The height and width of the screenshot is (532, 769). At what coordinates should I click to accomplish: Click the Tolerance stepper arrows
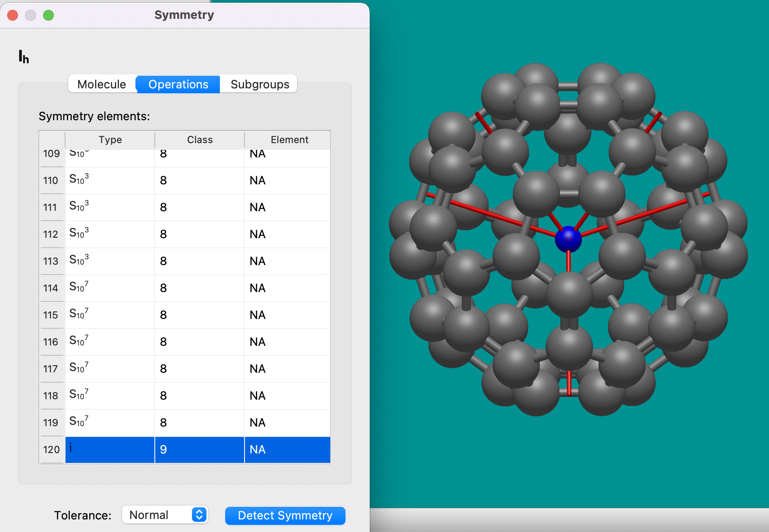199,515
